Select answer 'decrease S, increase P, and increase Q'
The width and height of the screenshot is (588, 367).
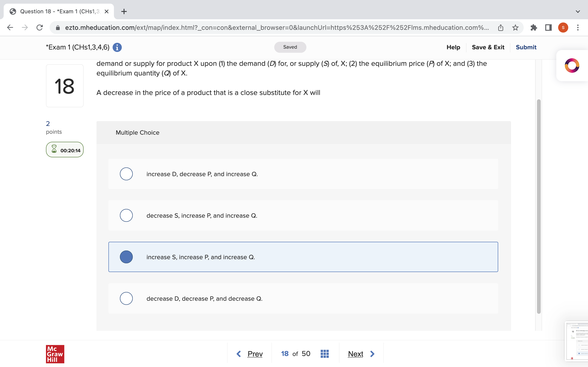coord(126,215)
